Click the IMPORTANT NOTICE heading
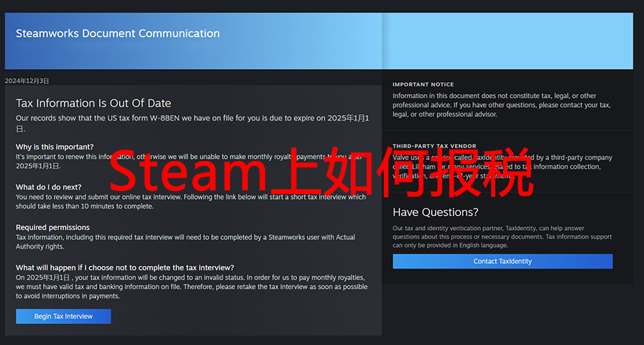 tap(423, 84)
